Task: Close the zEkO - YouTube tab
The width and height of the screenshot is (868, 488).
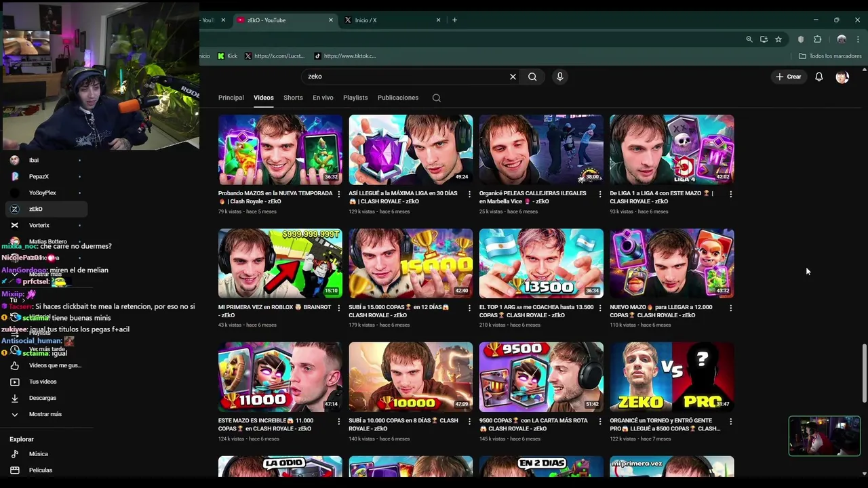Action: coord(331,20)
